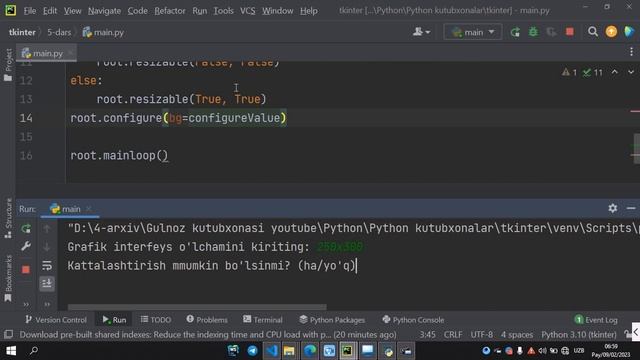Toggle scroll to end in Run console
Screen dimensions: 640x360
(x=47, y=283)
